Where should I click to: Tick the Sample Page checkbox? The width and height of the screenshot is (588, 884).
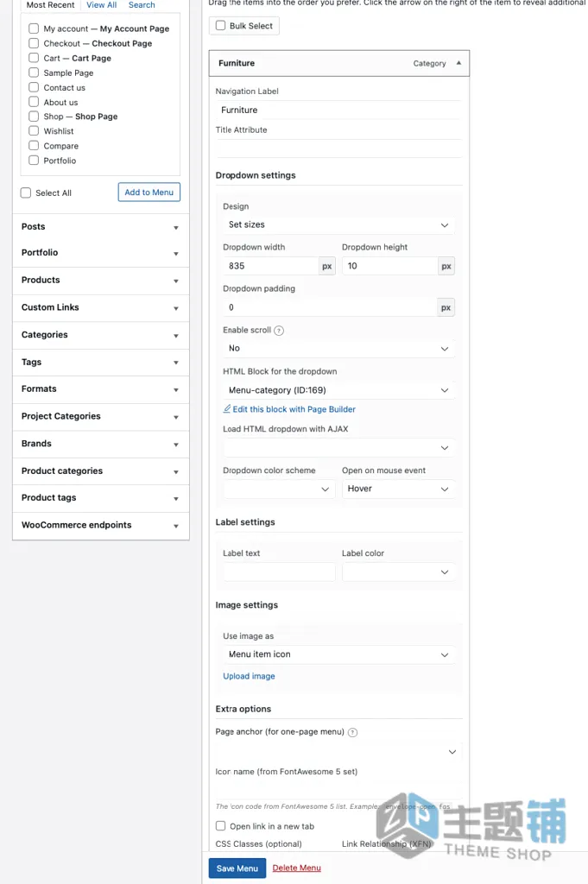34,73
